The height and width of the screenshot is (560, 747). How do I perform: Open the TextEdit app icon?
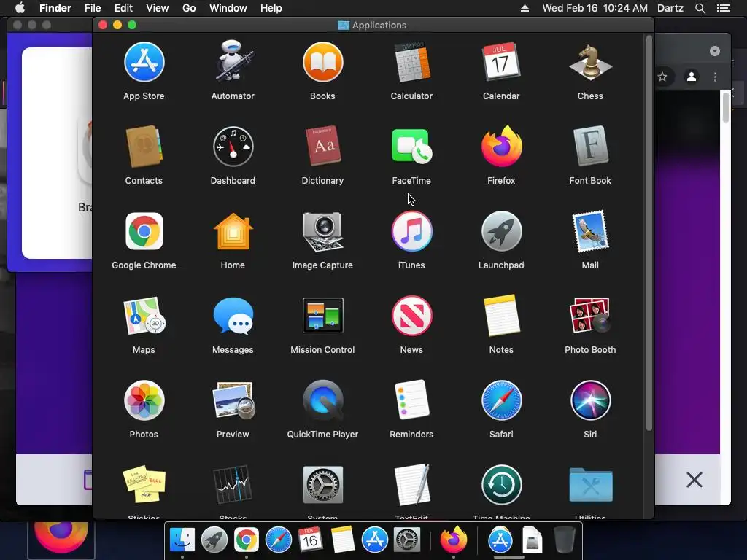click(411, 485)
